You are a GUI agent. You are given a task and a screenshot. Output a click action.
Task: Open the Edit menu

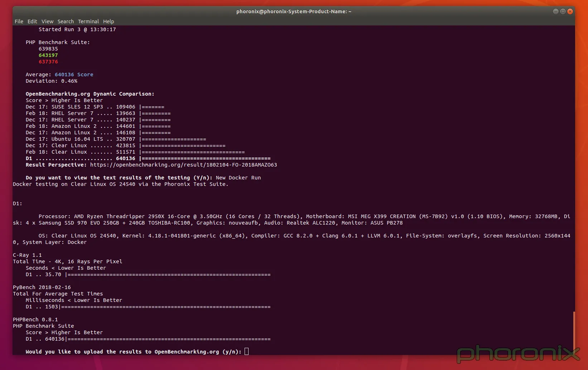pyautogui.click(x=32, y=21)
